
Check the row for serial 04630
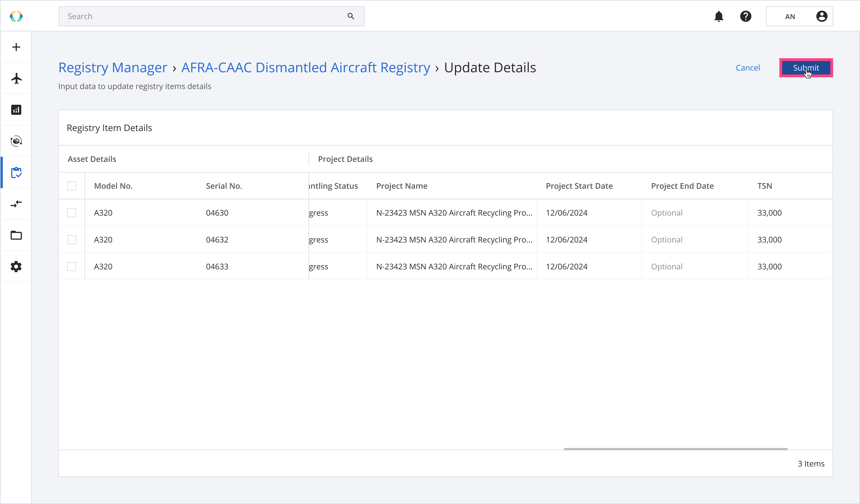pyautogui.click(x=72, y=213)
